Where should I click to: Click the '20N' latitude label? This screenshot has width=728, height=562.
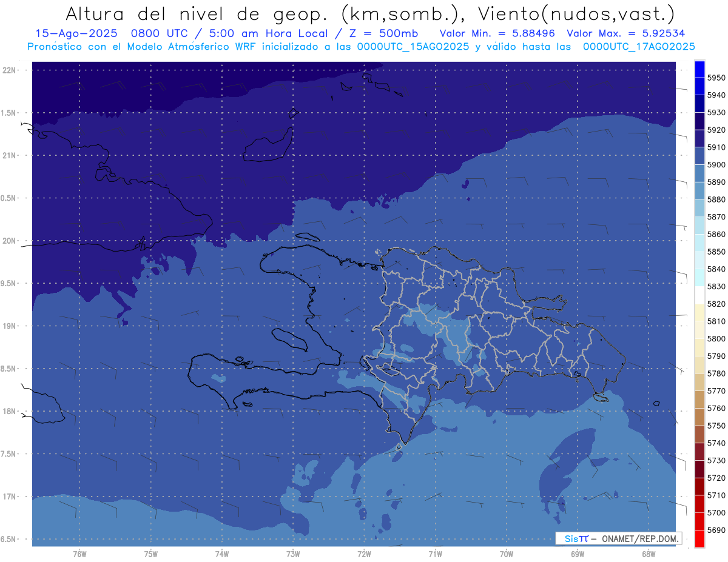8,241
